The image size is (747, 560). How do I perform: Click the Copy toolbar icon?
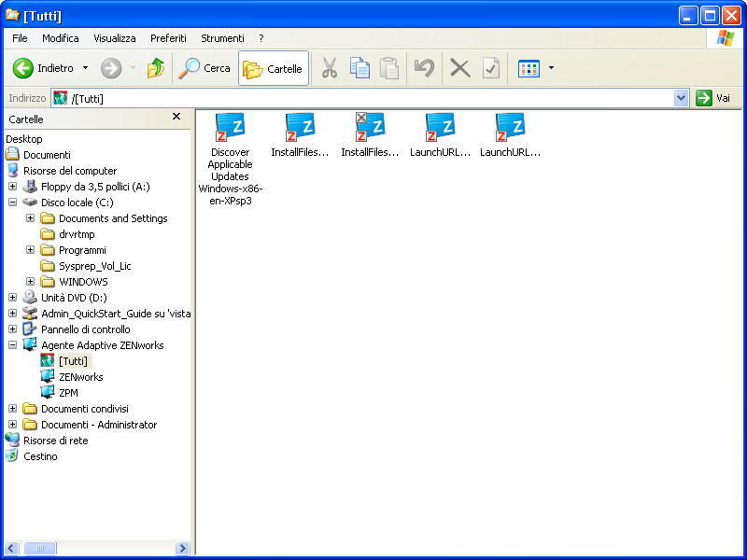359,68
